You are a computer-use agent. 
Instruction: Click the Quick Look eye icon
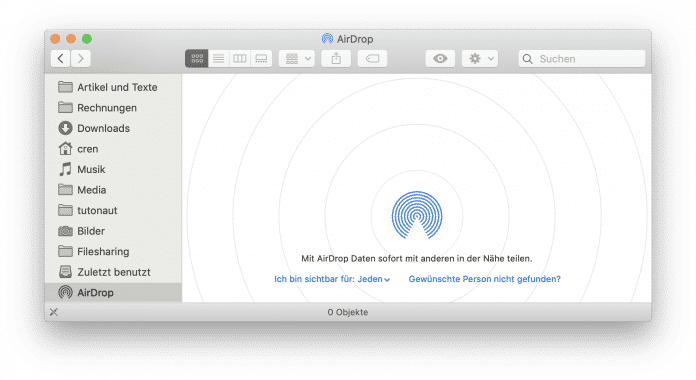tap(440, 59)
